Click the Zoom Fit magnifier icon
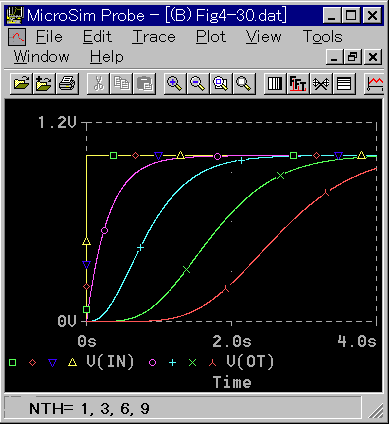Image resolution: width=389 pixels, height=425 pixels. coord(244,83)
